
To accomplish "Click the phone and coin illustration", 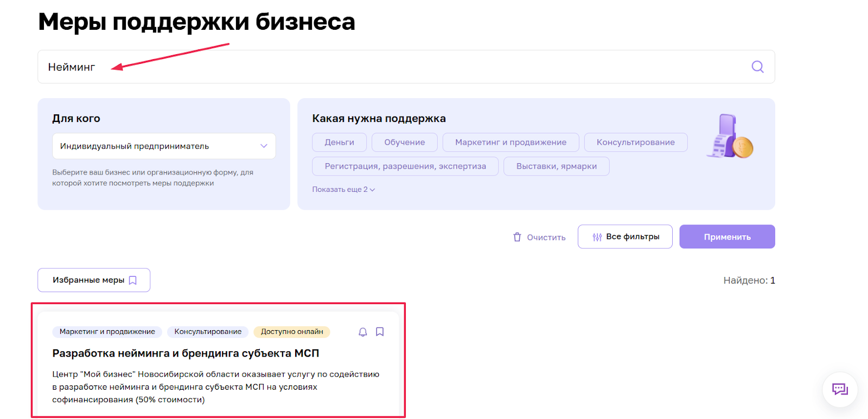I will pos(730,137).
